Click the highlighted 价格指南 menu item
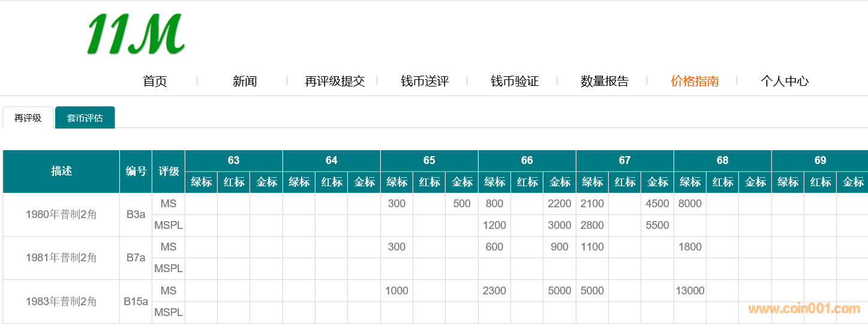 pyautogui.click(x=695, y=81)
